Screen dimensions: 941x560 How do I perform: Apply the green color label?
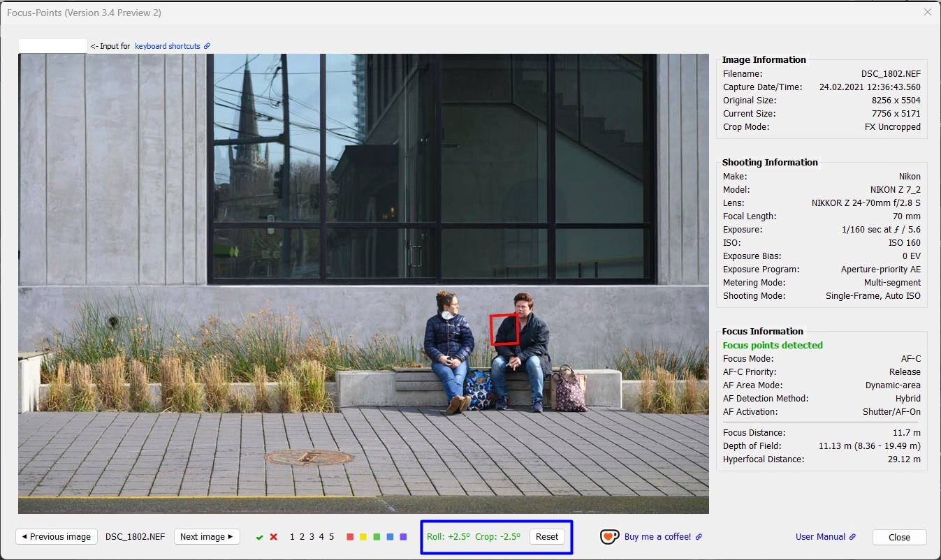pos(377,537)
